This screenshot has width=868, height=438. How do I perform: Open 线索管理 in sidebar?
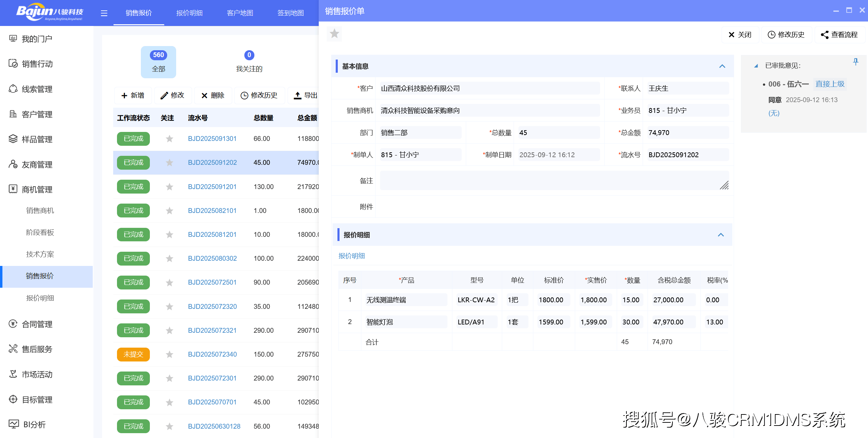pyautogui.click(x=37, y=89)
